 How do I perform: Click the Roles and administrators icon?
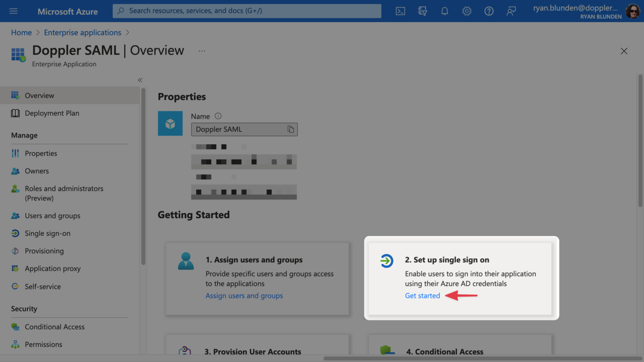(15, 189)
